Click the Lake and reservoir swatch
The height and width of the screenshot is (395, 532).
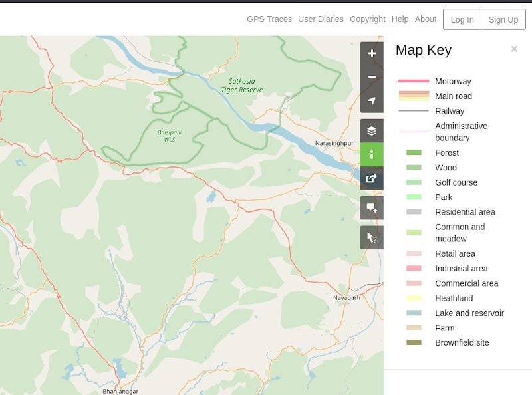414,313
